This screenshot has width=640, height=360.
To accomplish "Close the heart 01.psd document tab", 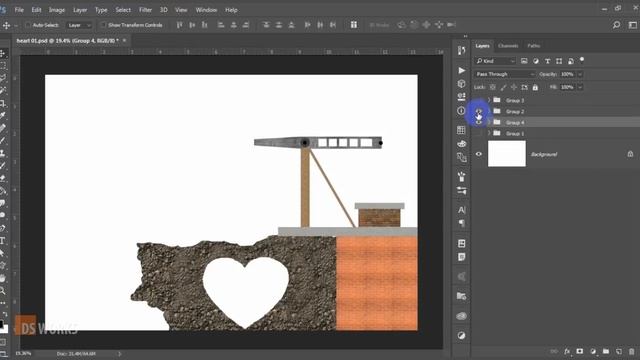I will (x=124, y=40).
